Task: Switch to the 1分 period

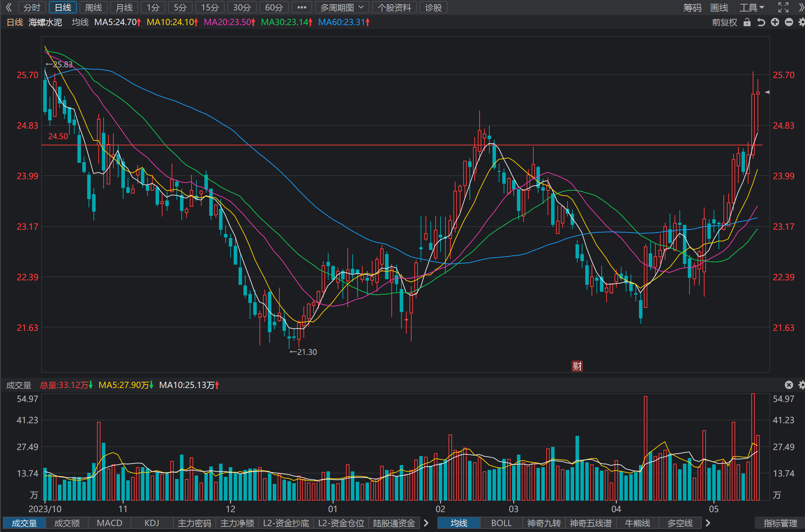Action: click(x=153, y=7)
